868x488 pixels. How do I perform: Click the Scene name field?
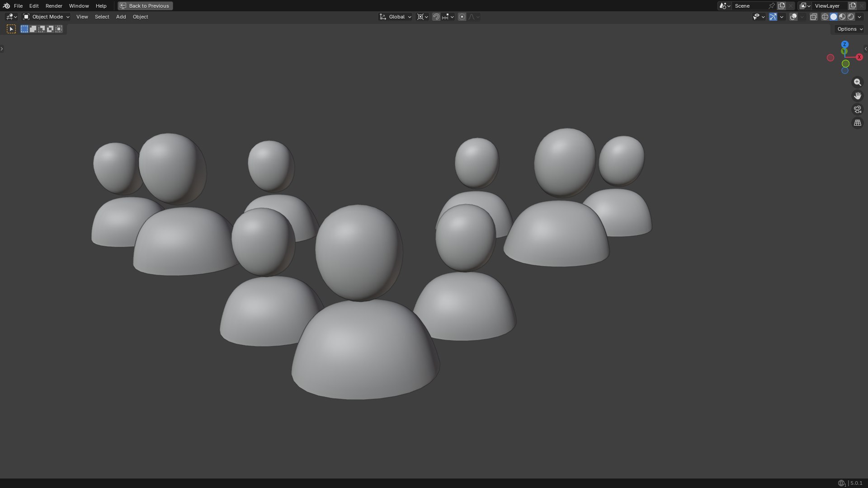(749, 6)
